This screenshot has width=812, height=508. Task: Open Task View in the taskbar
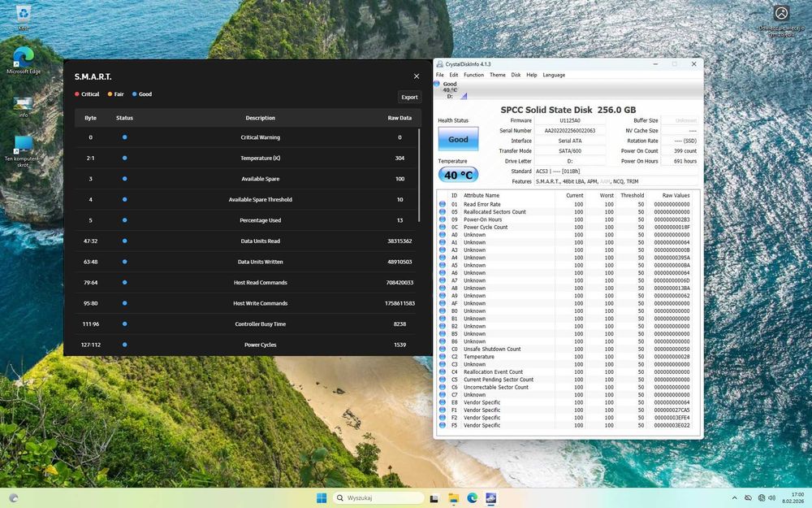(x=434, y=498)
